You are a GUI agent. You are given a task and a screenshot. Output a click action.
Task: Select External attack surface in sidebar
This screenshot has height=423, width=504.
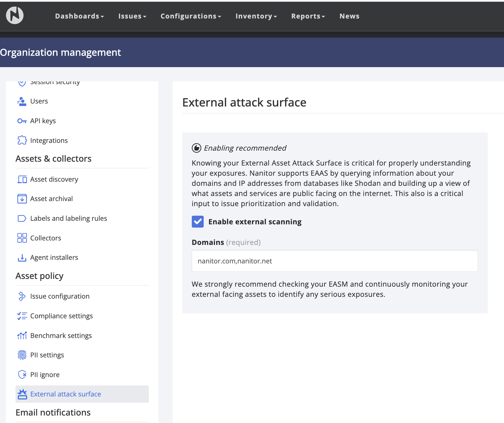[x=66, y=394]
